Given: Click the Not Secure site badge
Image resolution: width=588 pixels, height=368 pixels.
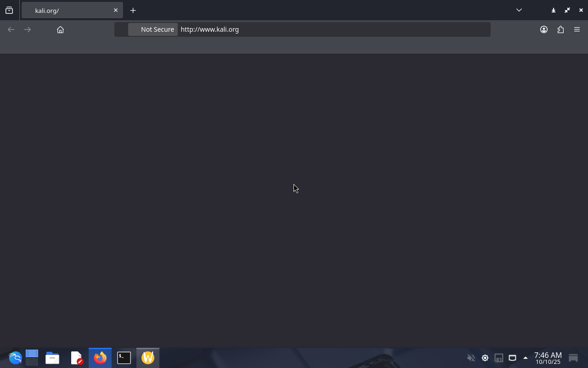Looking at the screenshot, I should pos(153,29).
